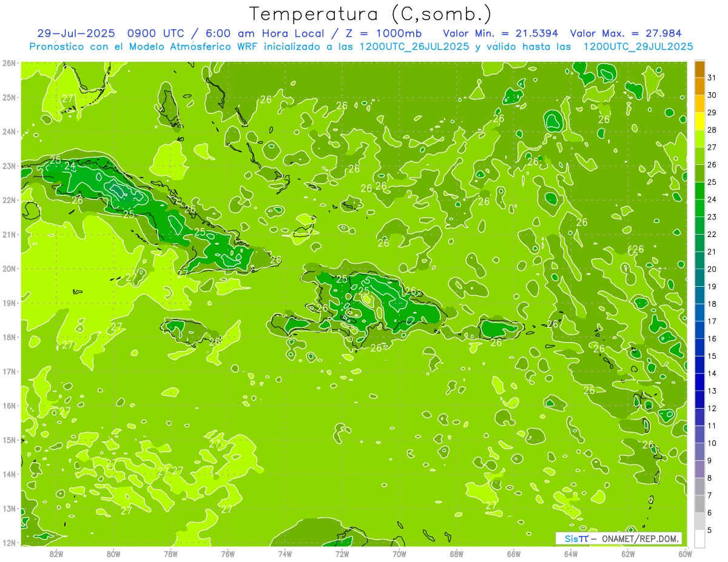Image resolution: width=728 pixels, height=562 pixels.
Task: Click the "23N" latitude axis label
Action: [x=9, y=166]
